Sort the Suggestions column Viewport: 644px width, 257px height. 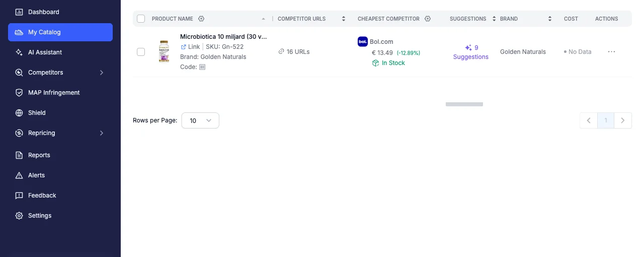click(494, 19)
